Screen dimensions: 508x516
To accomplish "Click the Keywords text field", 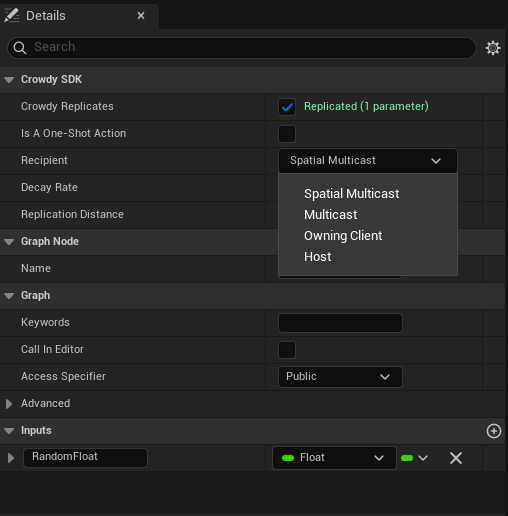I will click(x=340, y=323).
